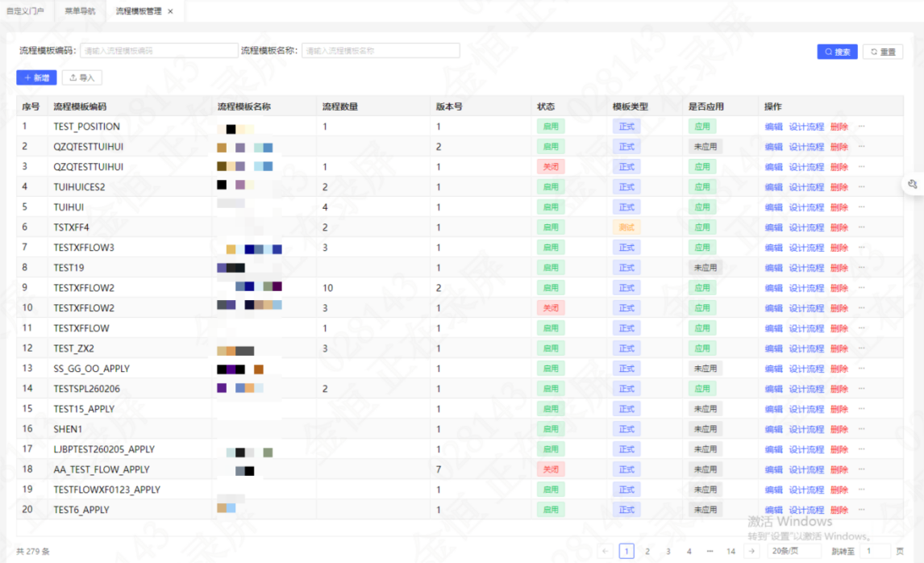Open the 20条/页 page size dropdown

793,551
